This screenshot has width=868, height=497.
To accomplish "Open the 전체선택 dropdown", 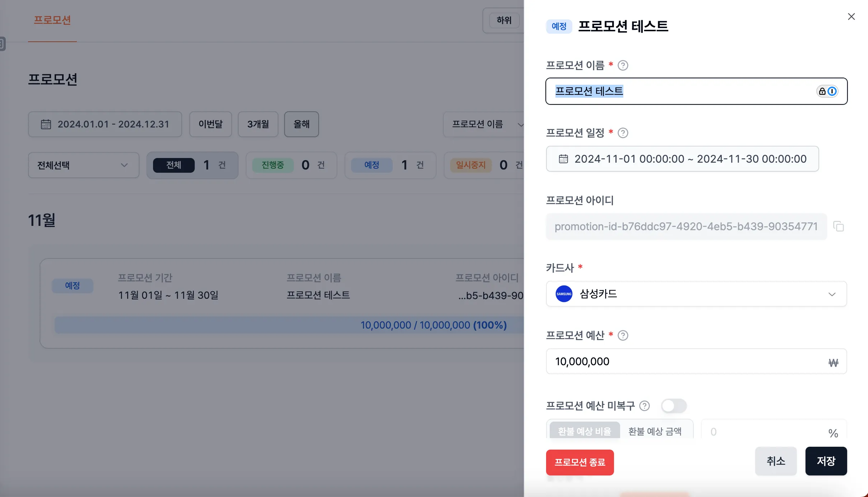I will (x=83, y=165).
